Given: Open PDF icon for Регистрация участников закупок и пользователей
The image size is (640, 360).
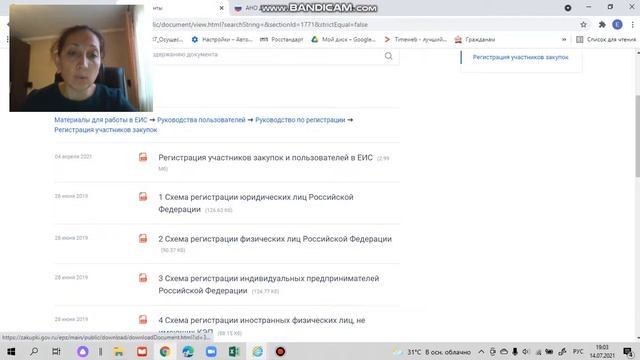Looking at the screenshot, I should 143,157.
